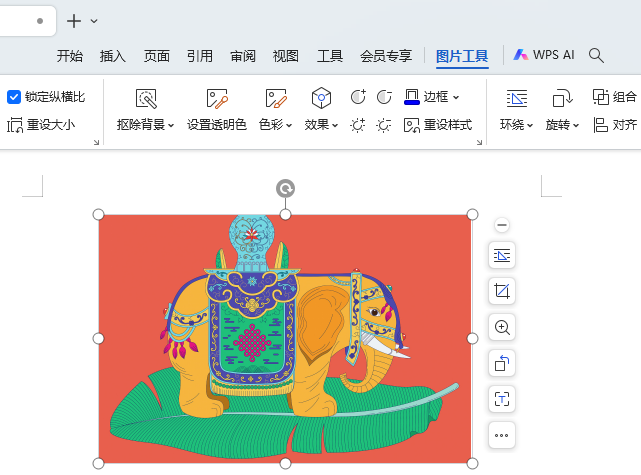Image resolution: width=641 pixels, height=475 pixels.
Task: Click the top-left resize handle of the image
Action: 99,215
